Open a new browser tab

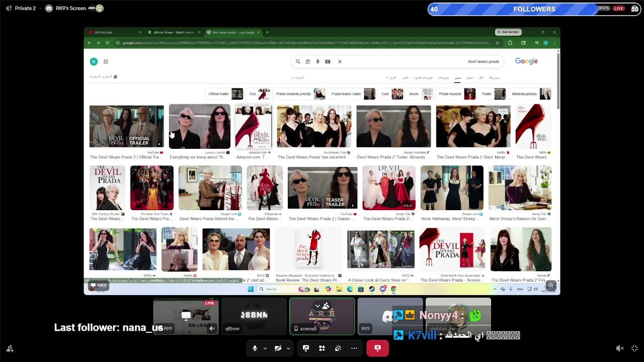point(267,32)
